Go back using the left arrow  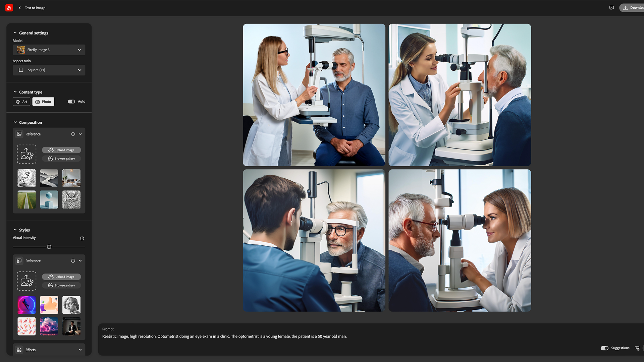pos(20,8)
